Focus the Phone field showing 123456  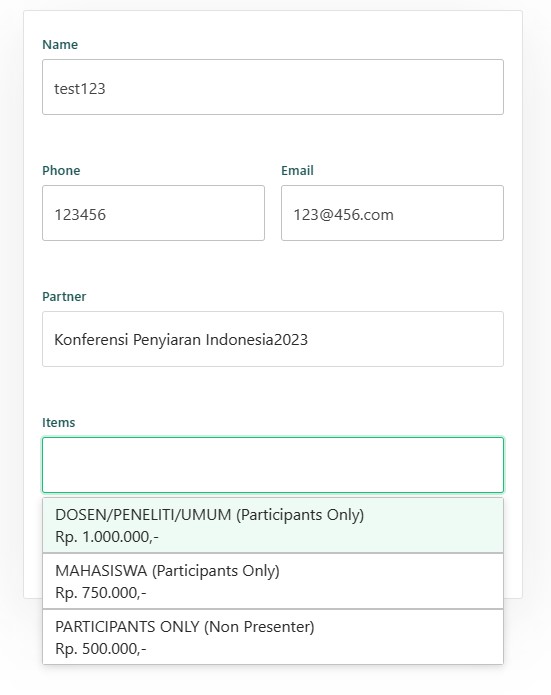pyautogui.click(x=153, y=213)
